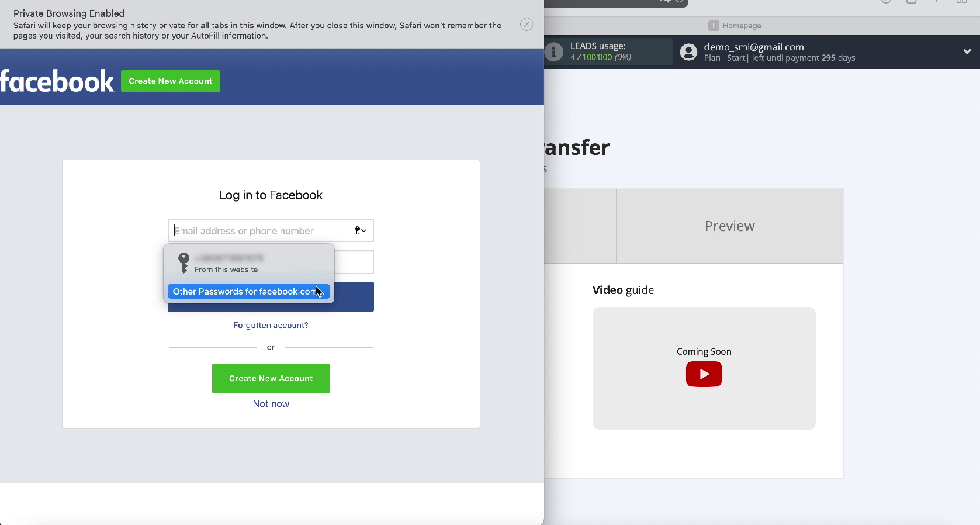Viewport: 980px width, 525px height.
Task: Click the LEADS usage 4/100'000 counter
Action: (x=601, y=57)
